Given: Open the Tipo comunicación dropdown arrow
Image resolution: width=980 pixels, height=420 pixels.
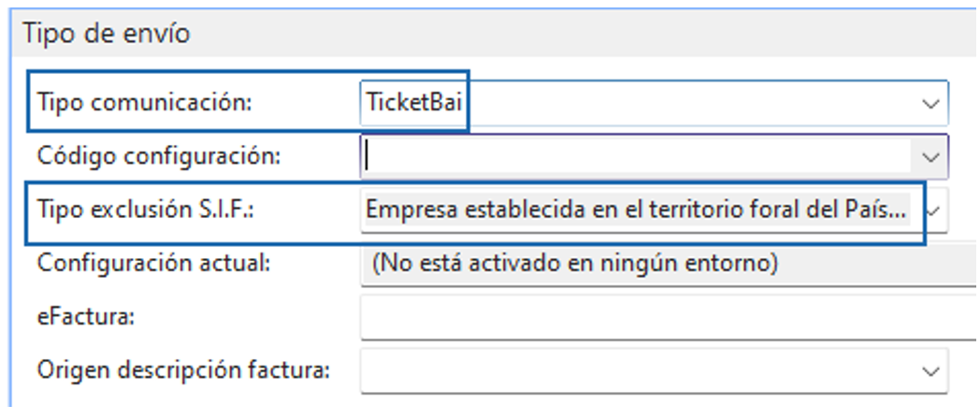Looking at the screenshot, I should [x=930, y=104].
